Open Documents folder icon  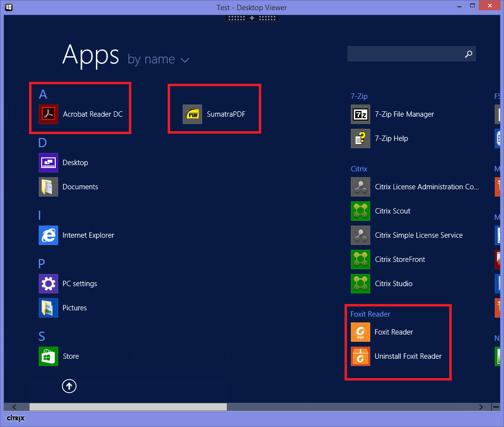pos(48,187)
